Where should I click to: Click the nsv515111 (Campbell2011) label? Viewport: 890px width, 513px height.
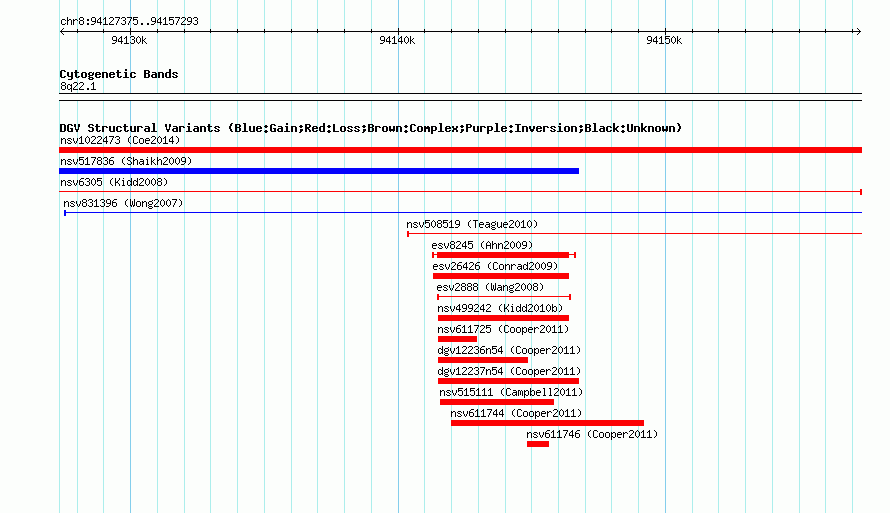click(511, 392)
